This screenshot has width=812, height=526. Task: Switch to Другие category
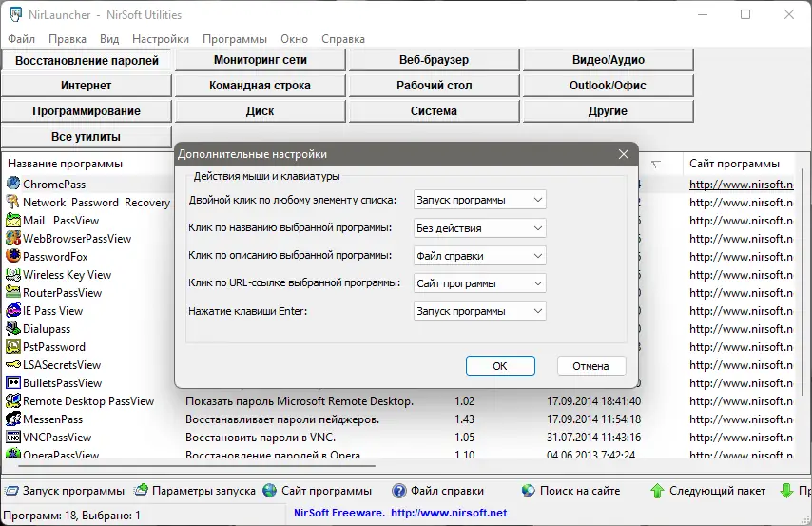pos(608,111)
